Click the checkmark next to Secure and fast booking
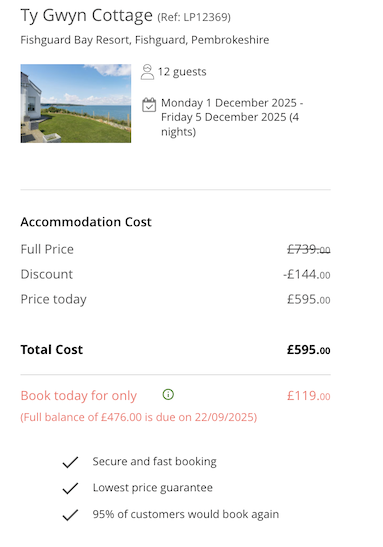Screen dimensions: 383x547 (70, 462)
